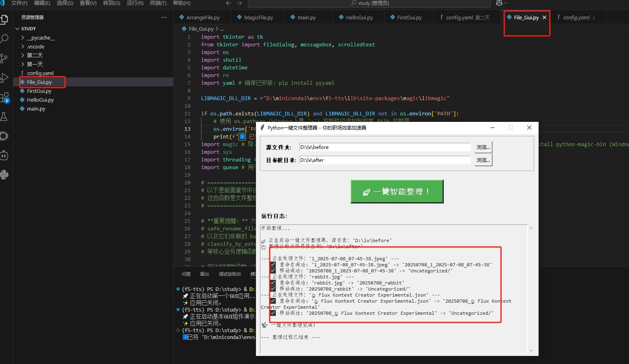Open the 终端(T) menu
Image resolution: width=629 pixels, height=364 pixels.
[x=158, y=3]
